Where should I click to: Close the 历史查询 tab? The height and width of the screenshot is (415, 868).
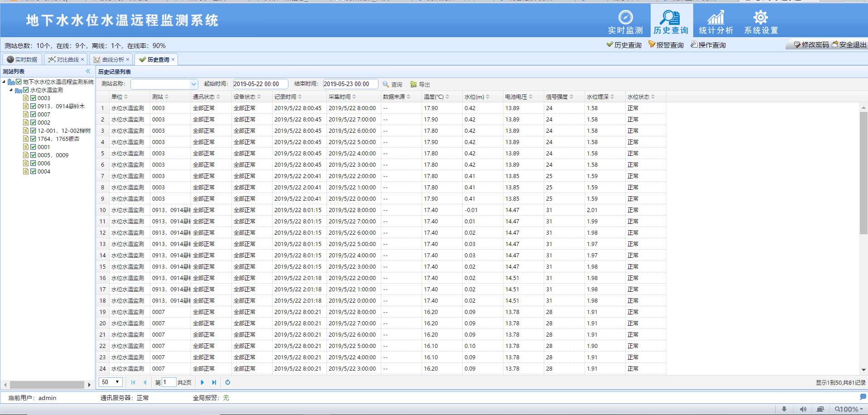click(173, 59)
